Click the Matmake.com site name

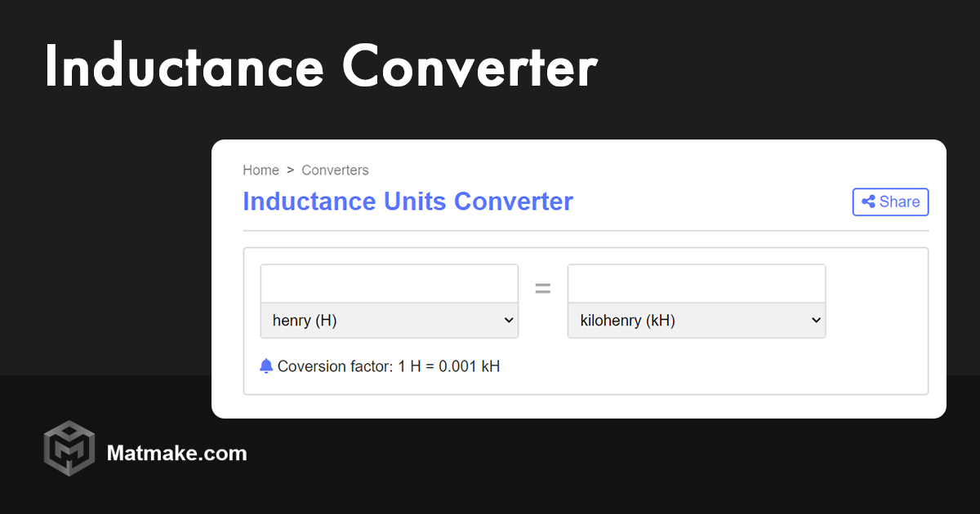(177, 454)
